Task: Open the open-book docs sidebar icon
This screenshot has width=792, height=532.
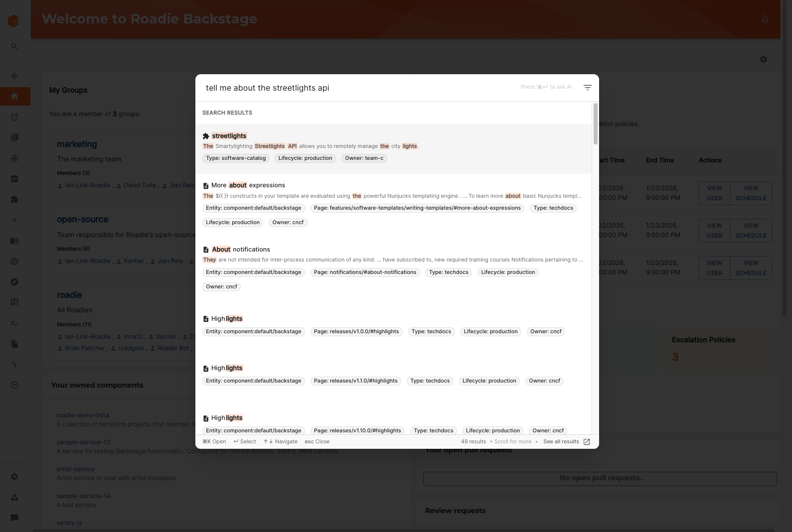Action: 14,241
